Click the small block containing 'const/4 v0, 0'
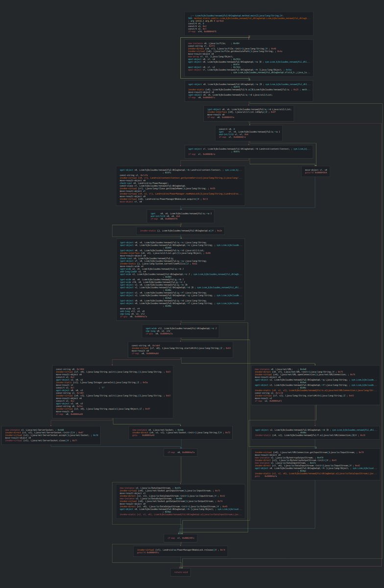The image size is (384, 588). click(249, 133)
